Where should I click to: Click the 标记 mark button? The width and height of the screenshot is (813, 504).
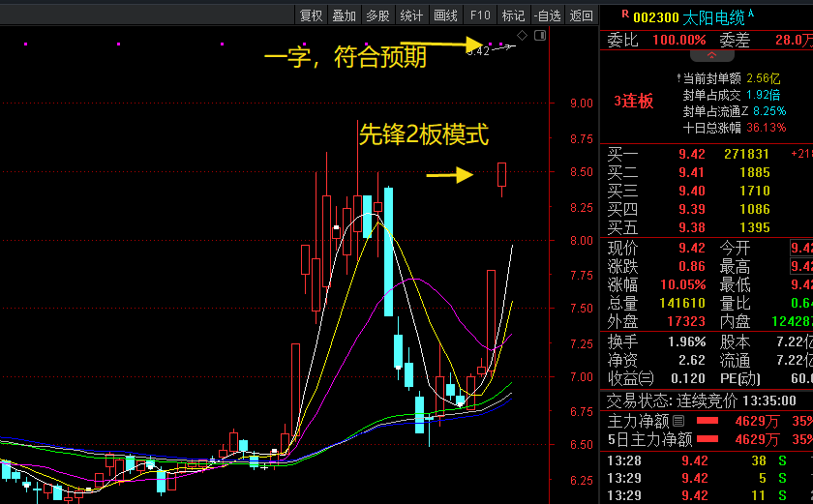[x=513, y=15]
